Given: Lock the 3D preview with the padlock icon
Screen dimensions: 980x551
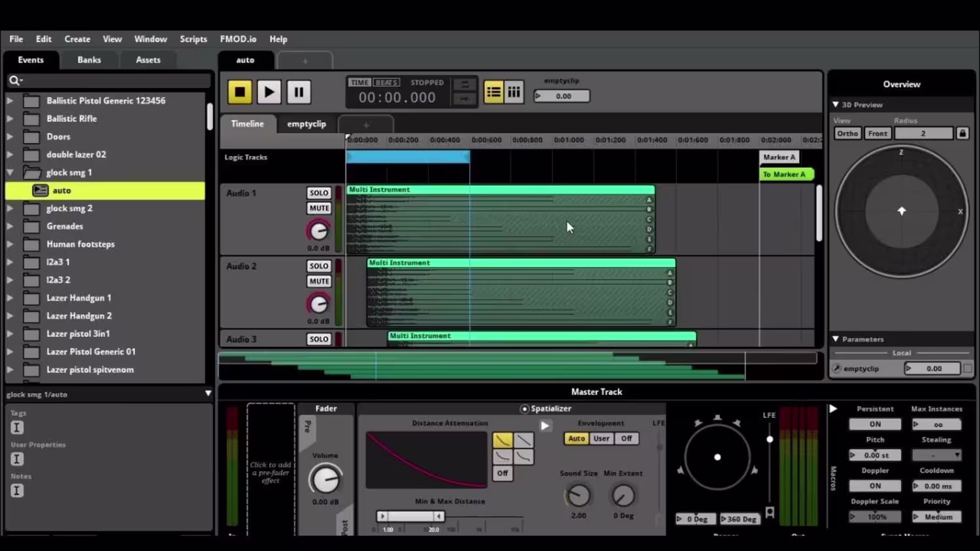Looking at the screenshot, I should click(x=962, y=133).
